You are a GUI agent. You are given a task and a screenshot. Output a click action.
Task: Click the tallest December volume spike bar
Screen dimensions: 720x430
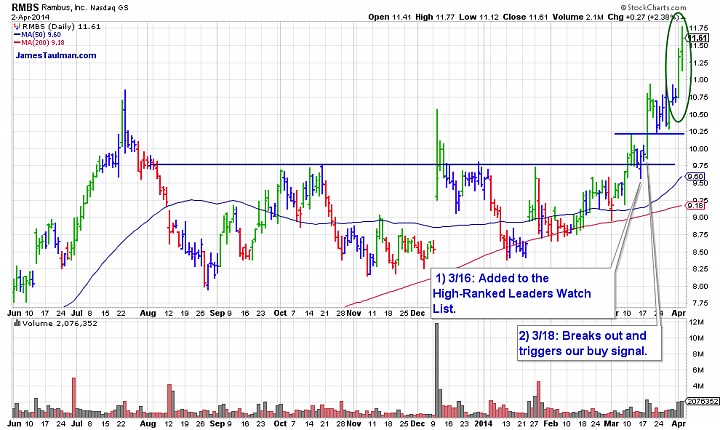[437, 370]
